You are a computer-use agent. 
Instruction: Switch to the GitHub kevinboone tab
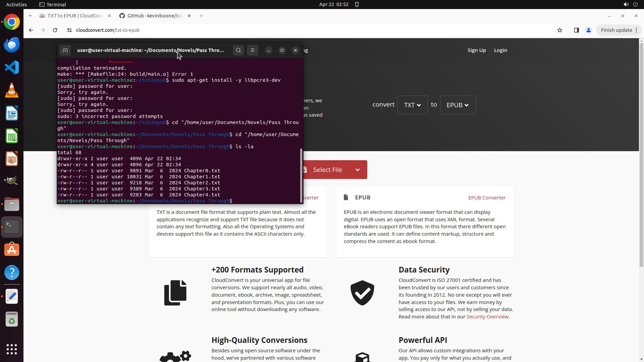tap(154, 16)
